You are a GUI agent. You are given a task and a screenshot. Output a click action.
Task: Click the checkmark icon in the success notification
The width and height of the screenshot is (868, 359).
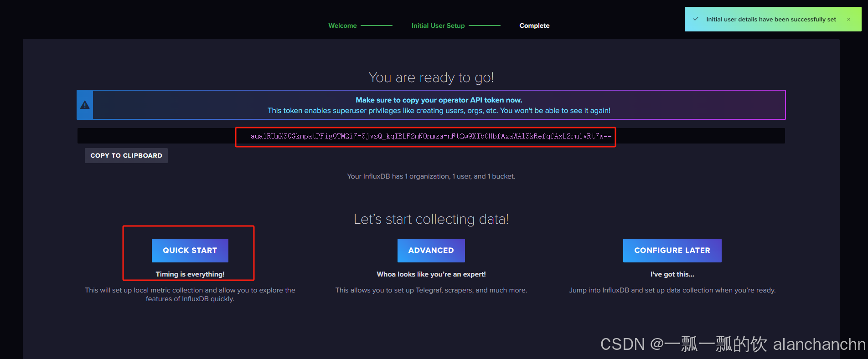696,19
